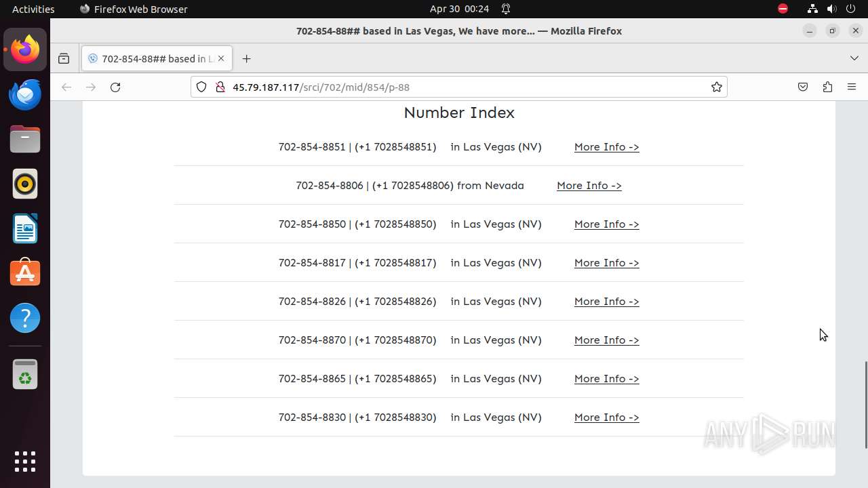
Task: Open More Info for 702-854-8817
Action: pyautogui.click(x=607, y=263)
